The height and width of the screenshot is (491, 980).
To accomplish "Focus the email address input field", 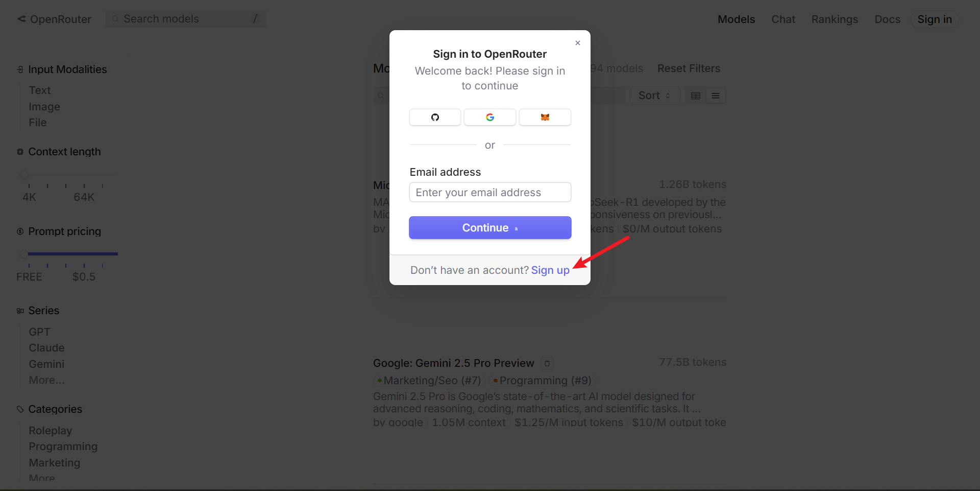I will coord(490,193).
